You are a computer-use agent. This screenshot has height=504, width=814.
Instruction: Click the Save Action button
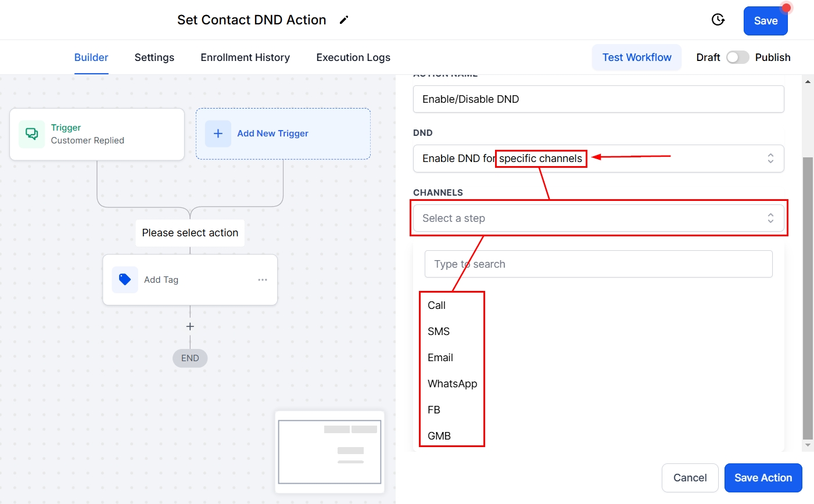763,478
